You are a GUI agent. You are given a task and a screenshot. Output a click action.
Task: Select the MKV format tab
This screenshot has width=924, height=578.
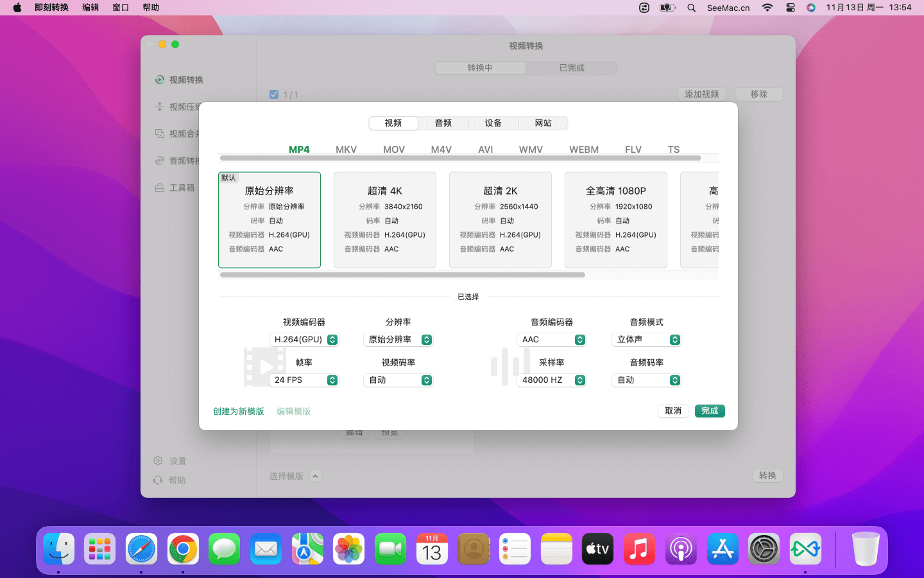tap(346, 149)
